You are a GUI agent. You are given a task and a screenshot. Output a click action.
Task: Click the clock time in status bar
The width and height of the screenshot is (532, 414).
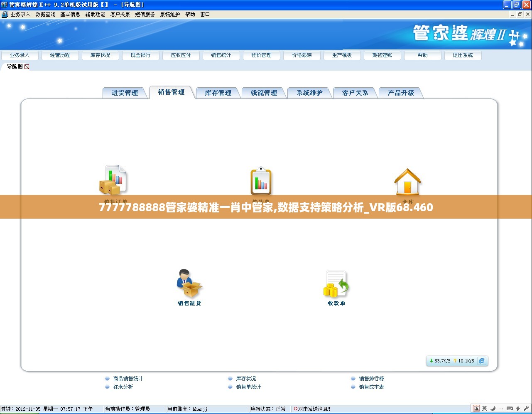(47, 409)
